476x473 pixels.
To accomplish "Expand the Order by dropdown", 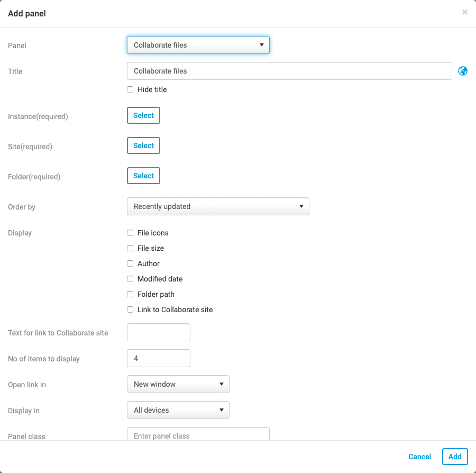I will [x=218, y=206].
